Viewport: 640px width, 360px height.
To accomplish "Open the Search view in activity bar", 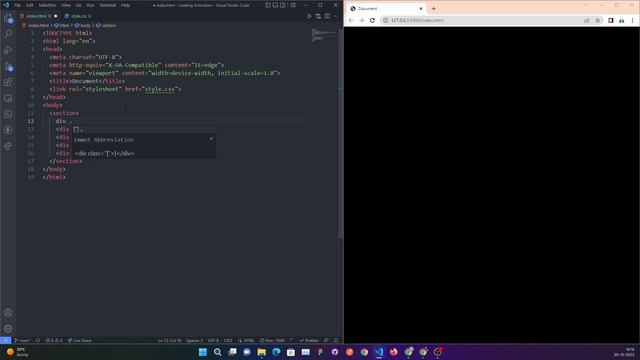I will pyautogui.click(x=8, y=34).
